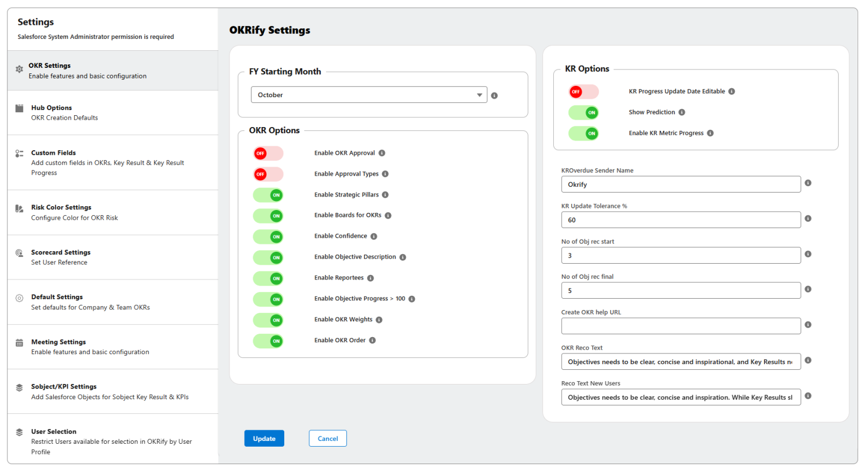Click the Update button
Image resolution: width=868 pixels, height=476 pixels.
(264, 438)
